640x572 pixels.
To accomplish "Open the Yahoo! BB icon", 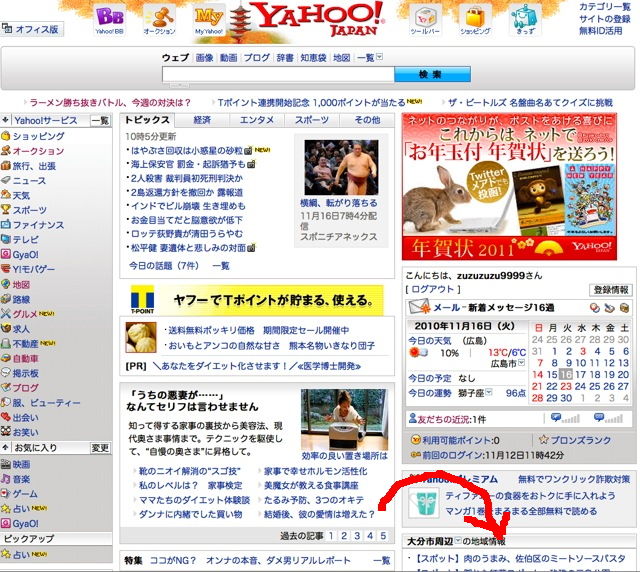I will tap(109, 20).
